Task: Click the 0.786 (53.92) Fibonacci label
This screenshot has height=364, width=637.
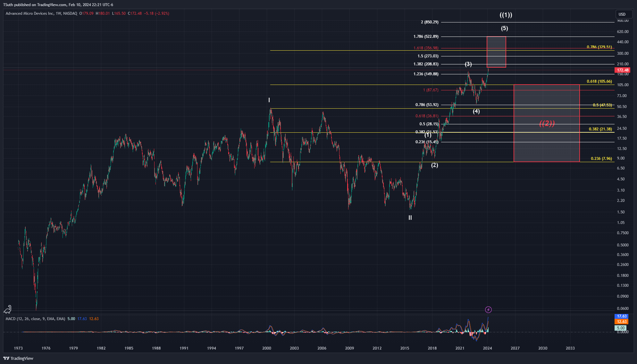Action: (x=427, y=105)
